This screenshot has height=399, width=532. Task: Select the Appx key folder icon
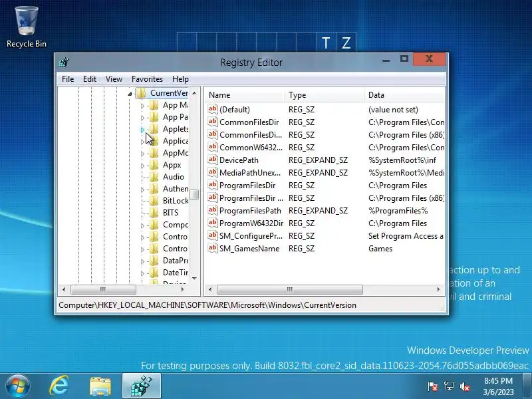(x=154, y=165)
